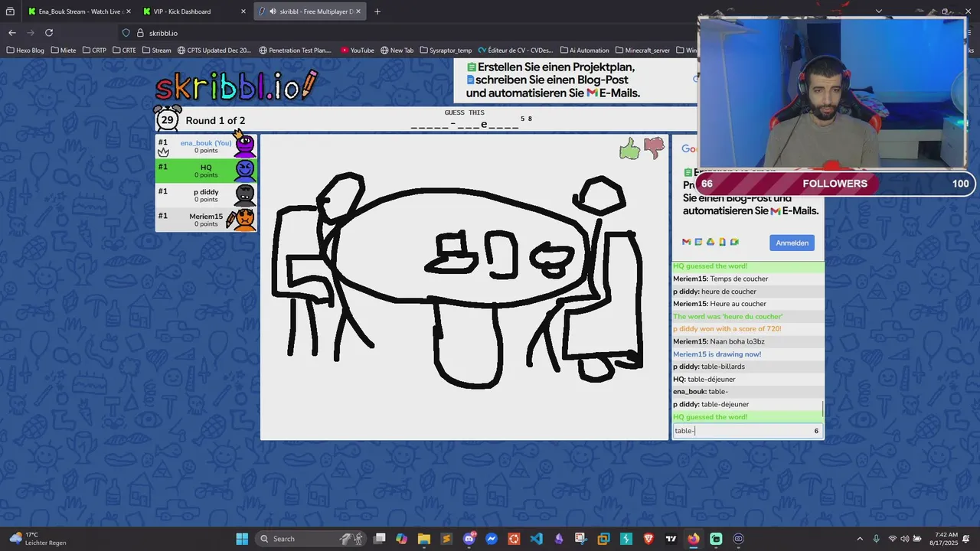Select the skribbl Free Multiplayer tab

(310, 11)
